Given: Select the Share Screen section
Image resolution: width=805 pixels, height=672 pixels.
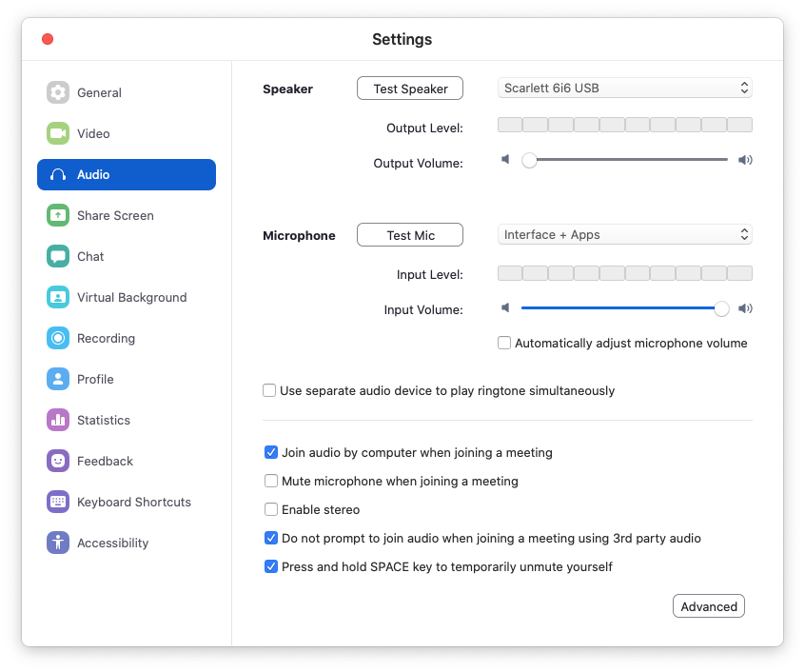Looking at the screenshot, I should coord(127,215).
